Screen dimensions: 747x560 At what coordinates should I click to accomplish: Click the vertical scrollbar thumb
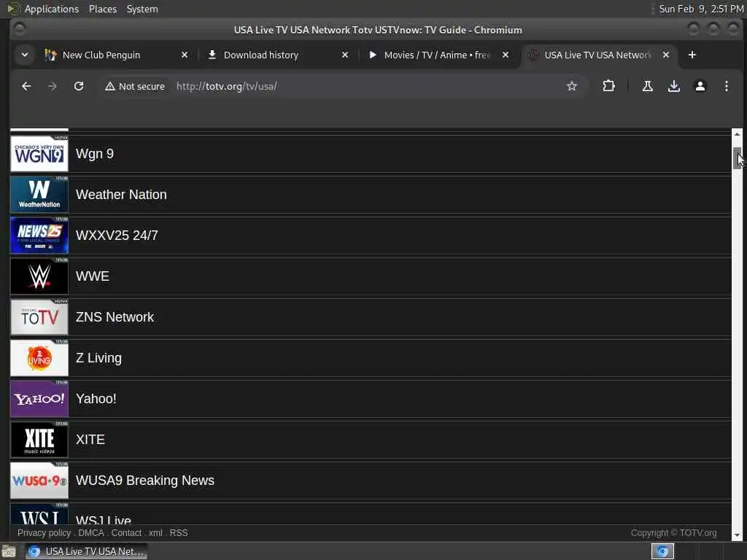pos(737,158)
